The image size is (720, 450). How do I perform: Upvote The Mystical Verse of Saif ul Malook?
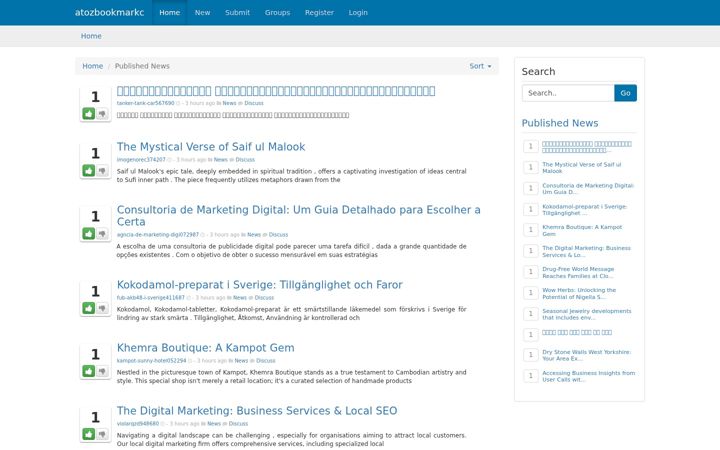(89, 170)
